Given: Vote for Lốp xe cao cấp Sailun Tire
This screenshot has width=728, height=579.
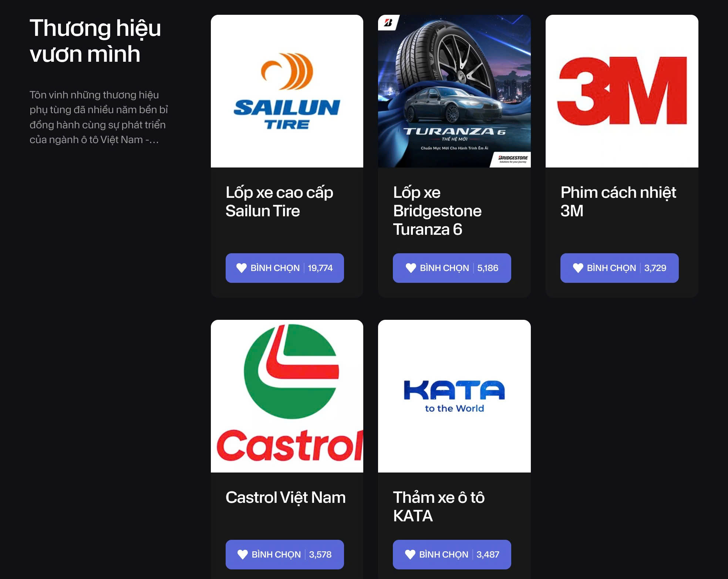Looking at the screenshot, I should [285, 268].
